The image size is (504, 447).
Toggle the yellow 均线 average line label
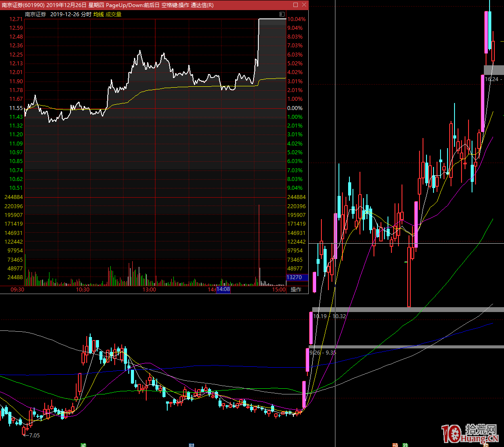99,14
